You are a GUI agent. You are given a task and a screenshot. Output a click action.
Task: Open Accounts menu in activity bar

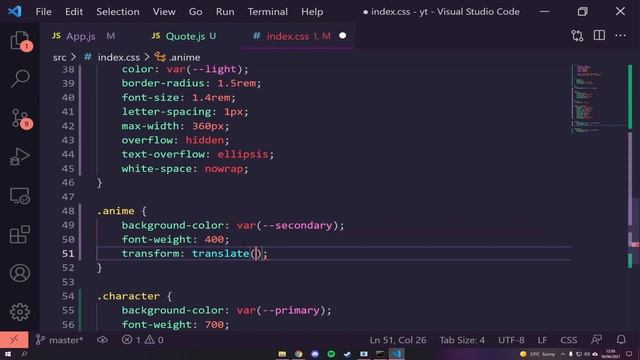pos(20,273)
